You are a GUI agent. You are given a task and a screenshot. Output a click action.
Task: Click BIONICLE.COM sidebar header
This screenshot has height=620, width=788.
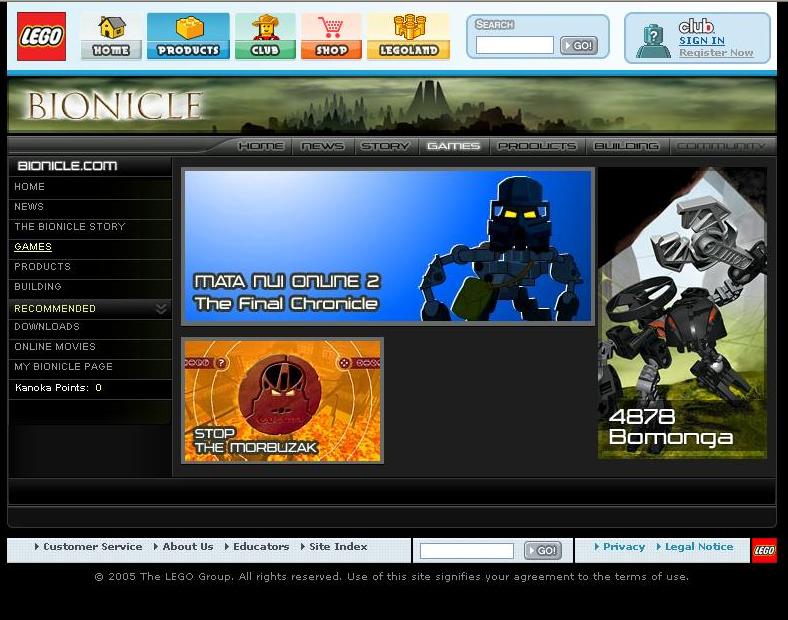click(x=67, y=166)
